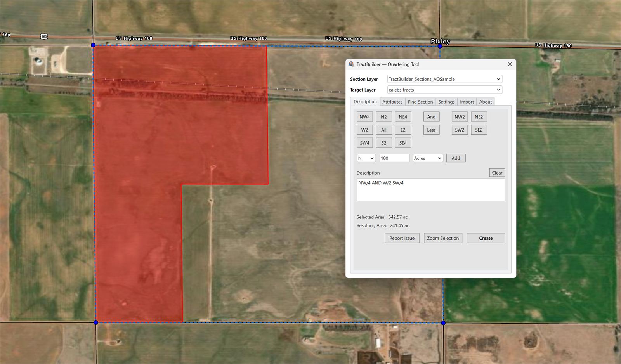Switch to the Find Section tab
The height and width of the screenshot is (364, 621).
[x=420, y=102]
